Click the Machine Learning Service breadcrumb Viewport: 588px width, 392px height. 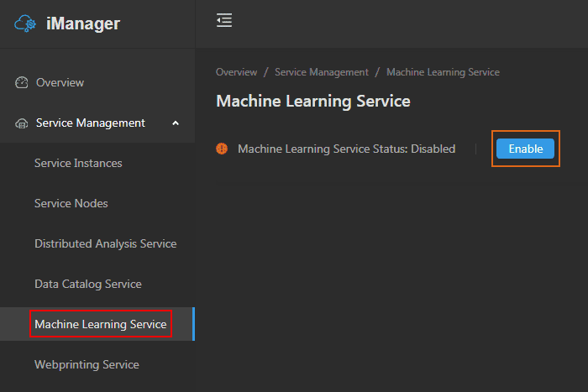coord(443,72)
